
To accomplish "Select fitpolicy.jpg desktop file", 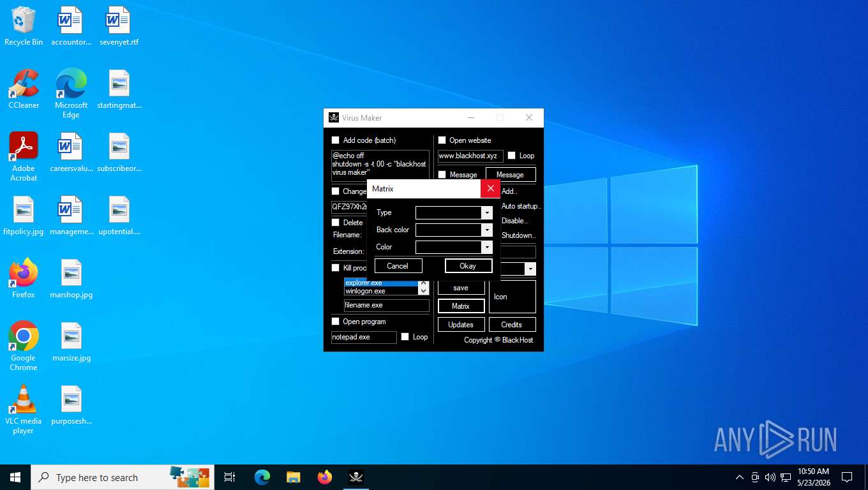I will (x=24, y=216).
